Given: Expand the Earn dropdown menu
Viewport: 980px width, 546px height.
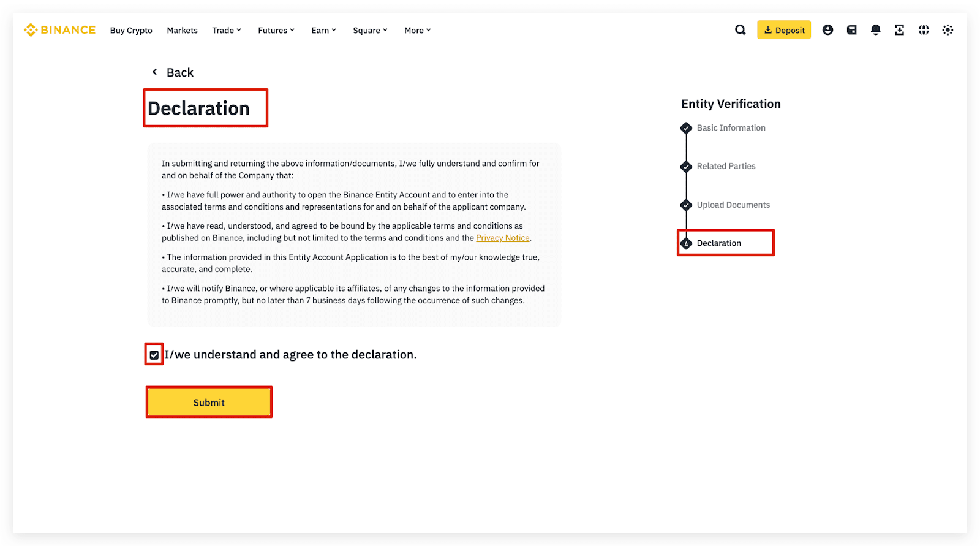Looking at the screenshot, I should coord(323,31).
